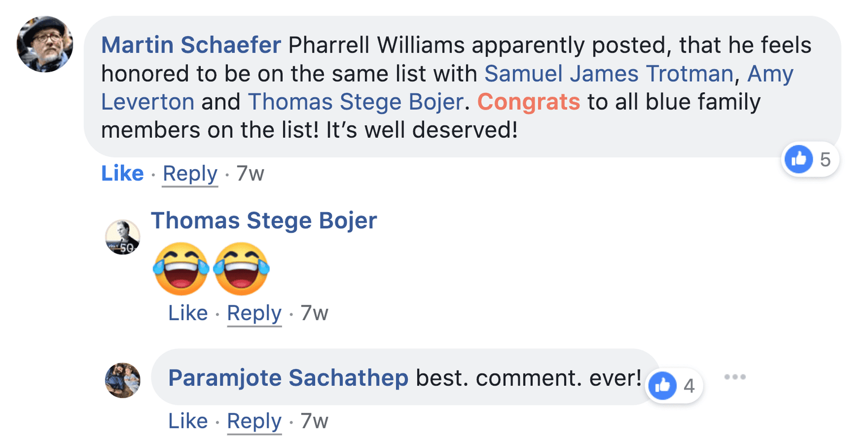Like Paramjote Sachathep's comment
868x447 pixels.
tap(188, 421)
